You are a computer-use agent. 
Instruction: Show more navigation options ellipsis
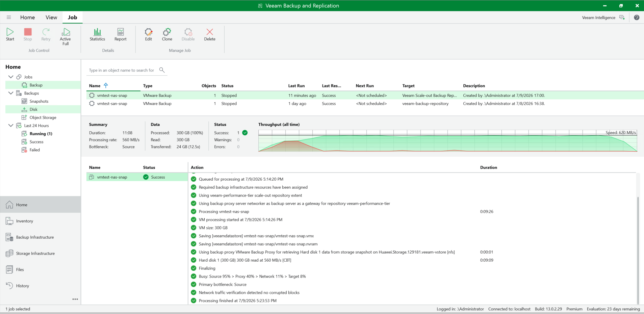click(x=75, y=299)
